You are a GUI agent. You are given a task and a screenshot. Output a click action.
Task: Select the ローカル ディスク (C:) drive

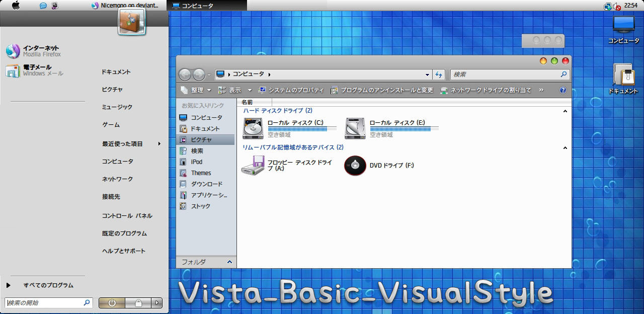click(x=290, y=128)
